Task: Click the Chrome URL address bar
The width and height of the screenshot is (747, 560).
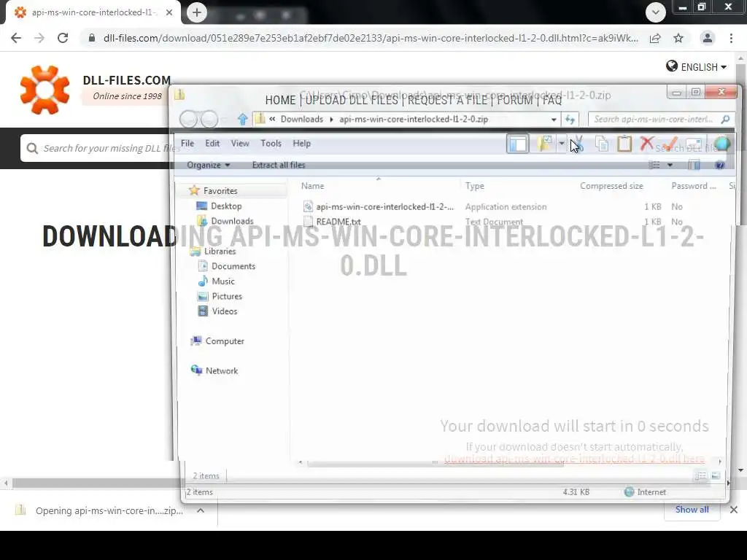Action: point(369,38)
